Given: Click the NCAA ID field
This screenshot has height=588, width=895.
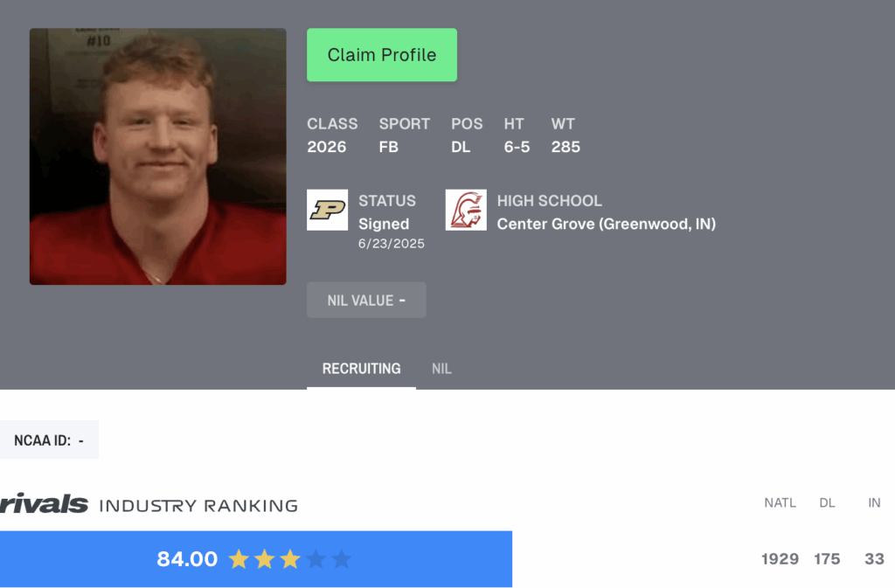Looking at the screenshot, I should pyautogui.click(x=49, y=439).
